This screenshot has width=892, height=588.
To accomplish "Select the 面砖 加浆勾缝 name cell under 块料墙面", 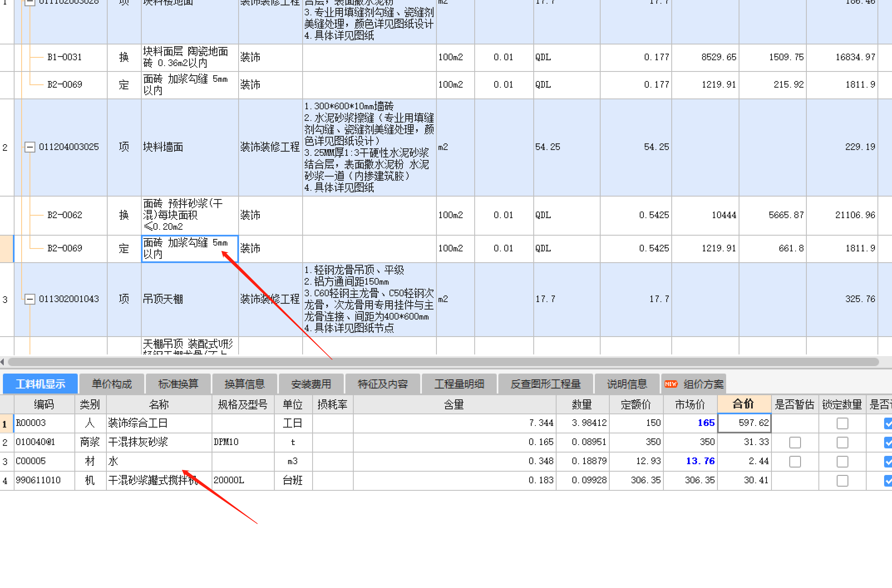I will click(190, 248).
